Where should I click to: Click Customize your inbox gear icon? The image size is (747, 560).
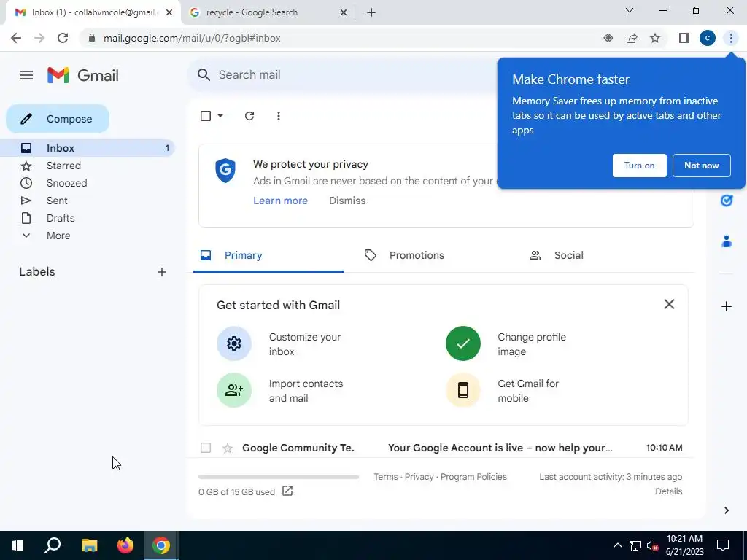(x=234, y=343)
